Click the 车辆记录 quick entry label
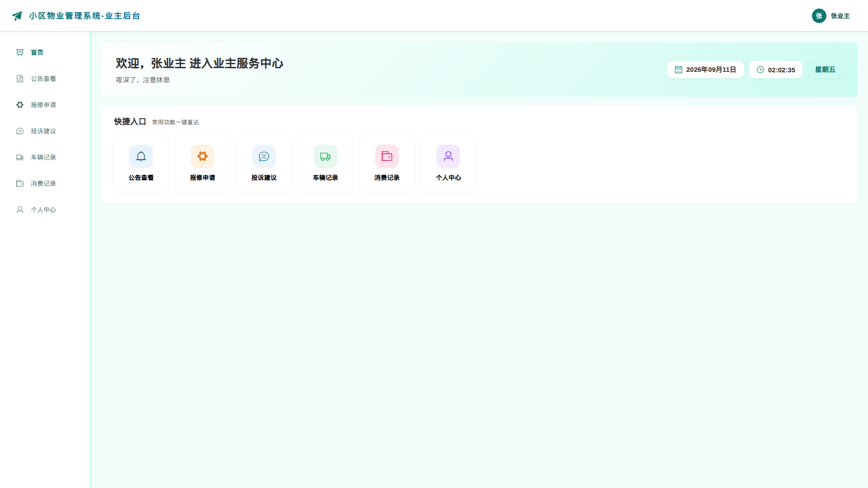This screenshot has height=488, width=868. coord(325,178)
